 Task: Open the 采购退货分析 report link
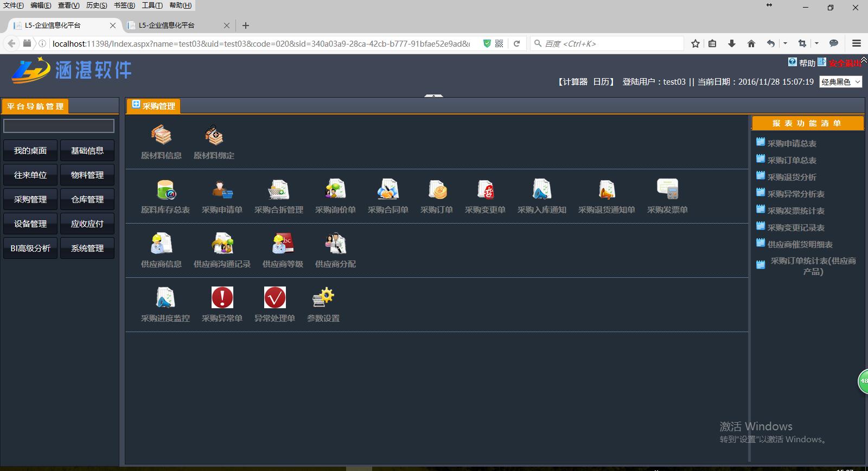point(792,177)
